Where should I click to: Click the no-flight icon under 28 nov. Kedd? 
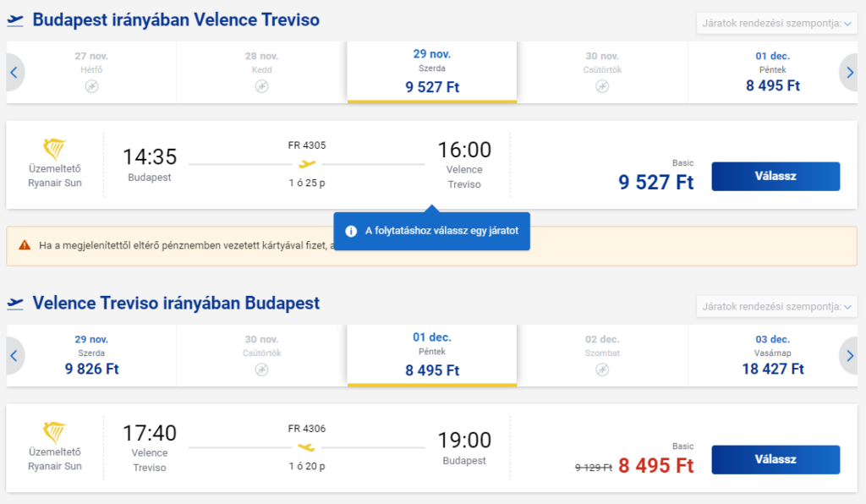[262, 86]
